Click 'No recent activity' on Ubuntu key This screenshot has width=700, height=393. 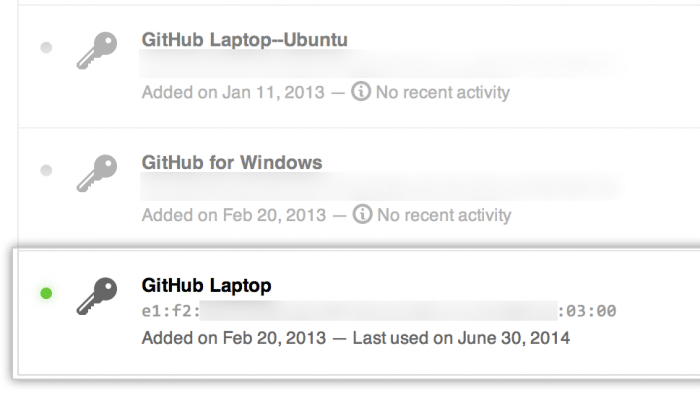point(442,92)
